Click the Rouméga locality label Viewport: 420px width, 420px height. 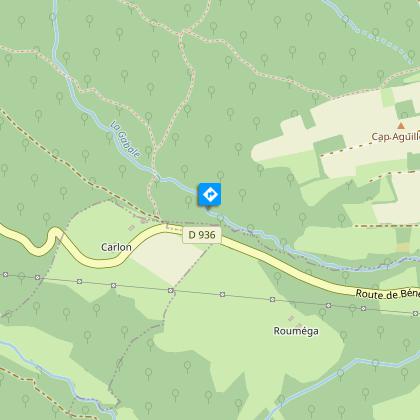296,331
